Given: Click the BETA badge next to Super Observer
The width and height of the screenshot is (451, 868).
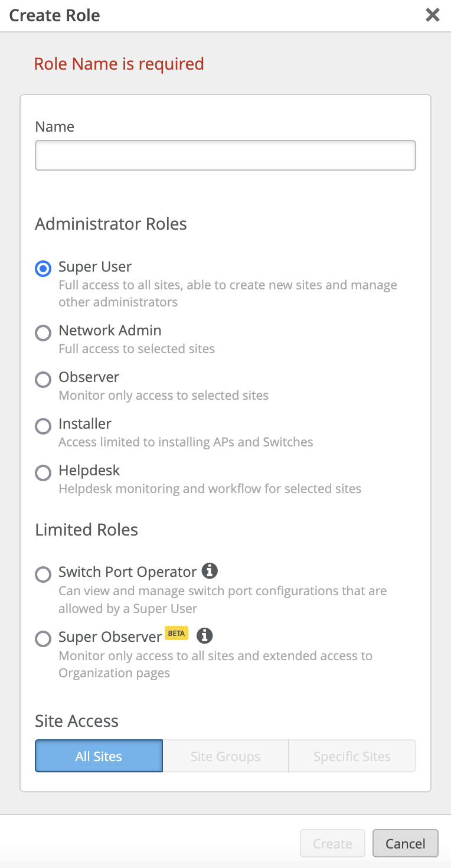Looking at the screenshot, I should point(176,634).
